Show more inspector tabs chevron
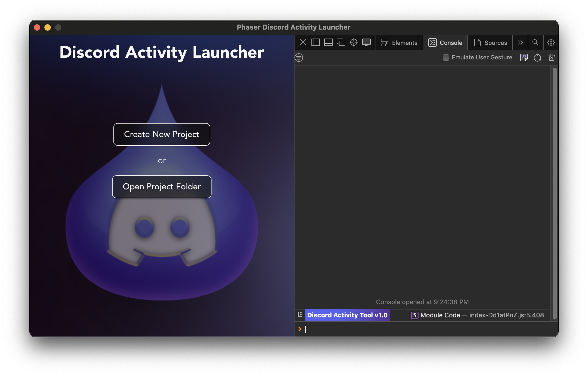Image resolution: width=588 pixels, height=376 pixels. coord(520,43)
